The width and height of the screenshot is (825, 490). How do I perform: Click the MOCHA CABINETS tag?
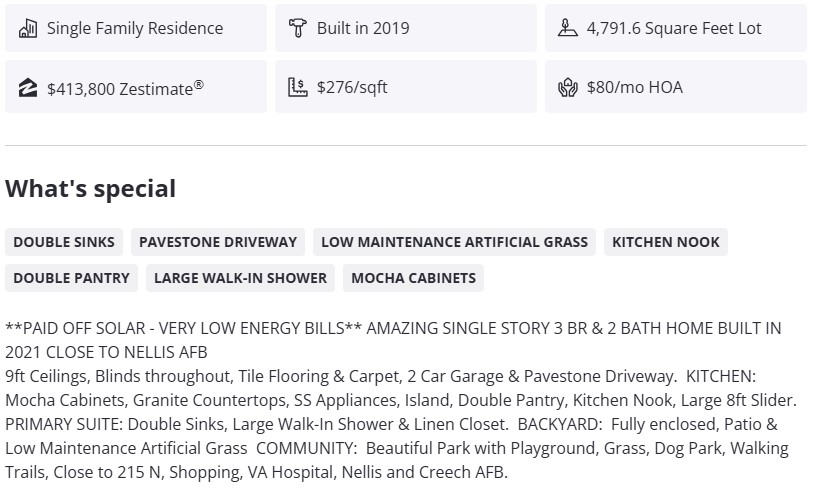pos(413,278)
